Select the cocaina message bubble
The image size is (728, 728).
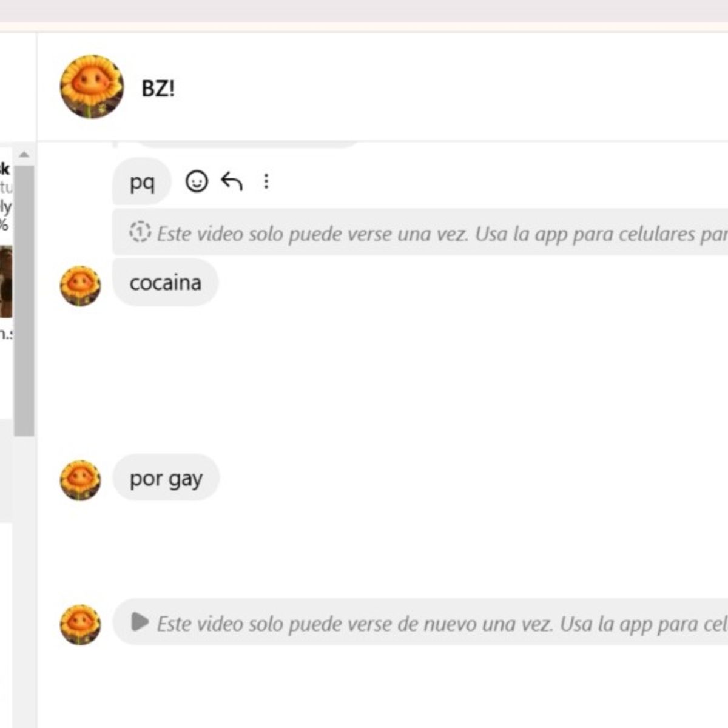point(165,283)
